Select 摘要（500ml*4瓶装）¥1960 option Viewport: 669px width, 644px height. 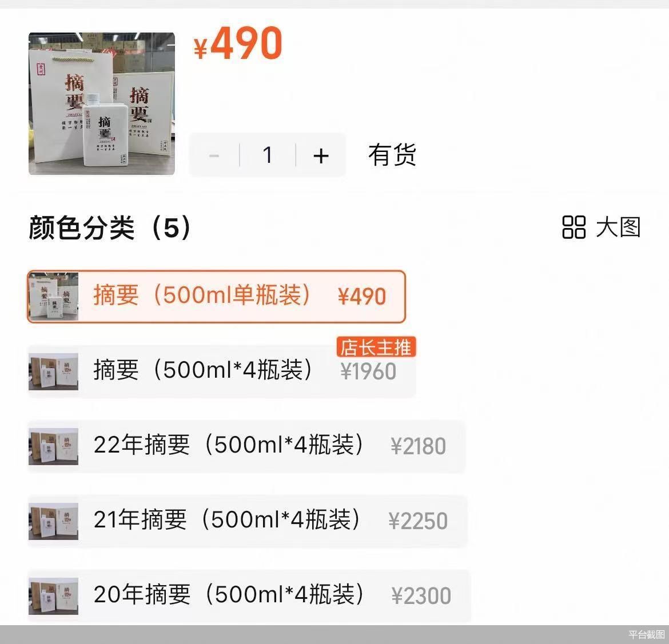tap(222, 371)
